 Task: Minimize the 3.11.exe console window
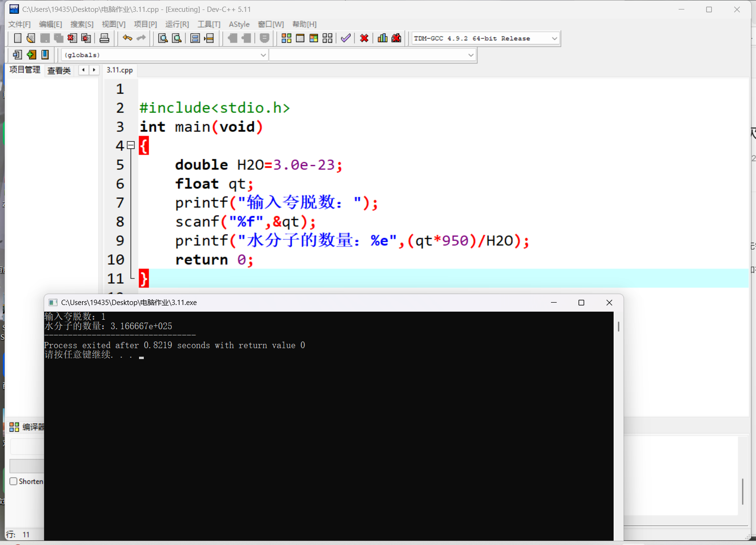pyautogui.click(x=553, y=303)
